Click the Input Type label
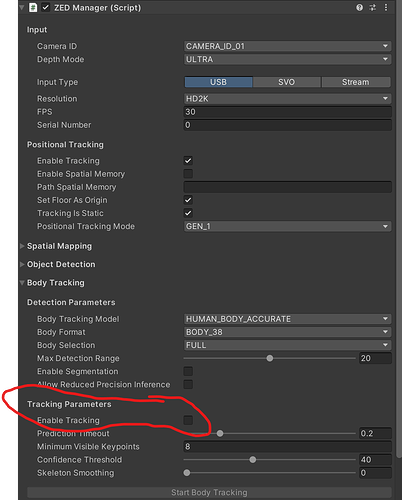This screenshot has height=500, width=402. [x=57, y=82]
